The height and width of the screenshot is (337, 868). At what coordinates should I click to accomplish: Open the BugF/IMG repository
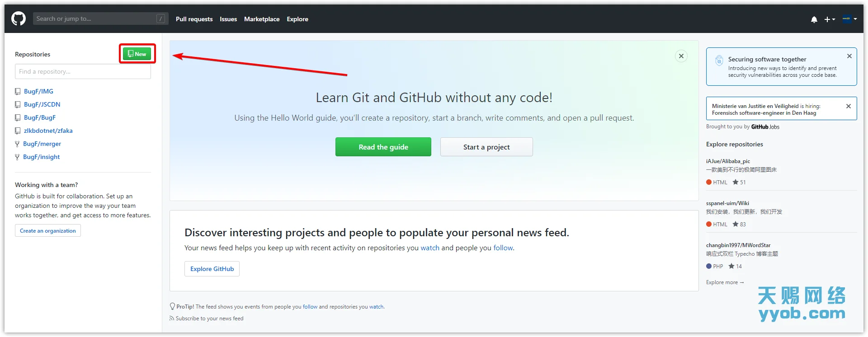click(38, 91)
